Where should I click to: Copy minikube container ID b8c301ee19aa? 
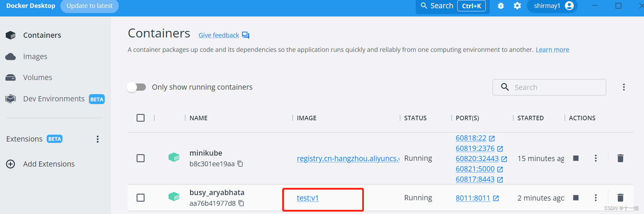240,164
